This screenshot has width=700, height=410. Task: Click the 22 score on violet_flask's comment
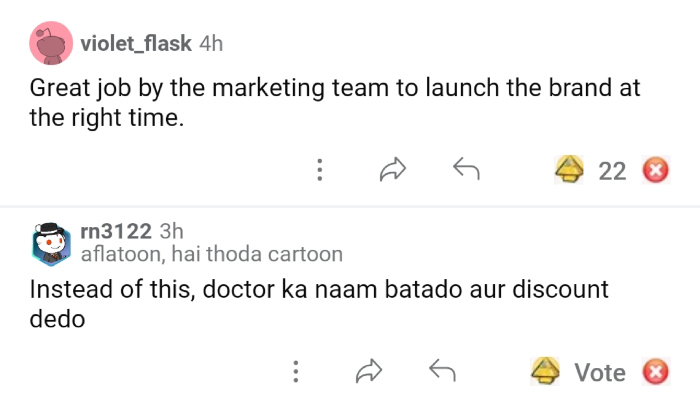612,171
